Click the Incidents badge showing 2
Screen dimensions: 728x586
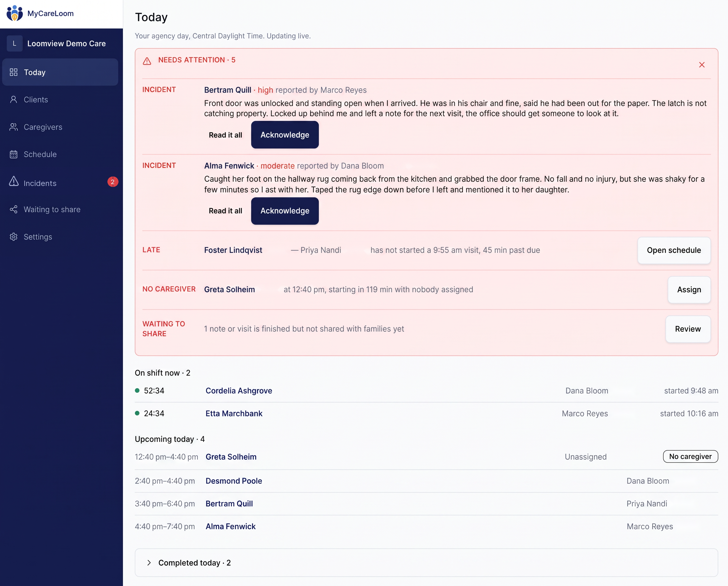(113, 182)
